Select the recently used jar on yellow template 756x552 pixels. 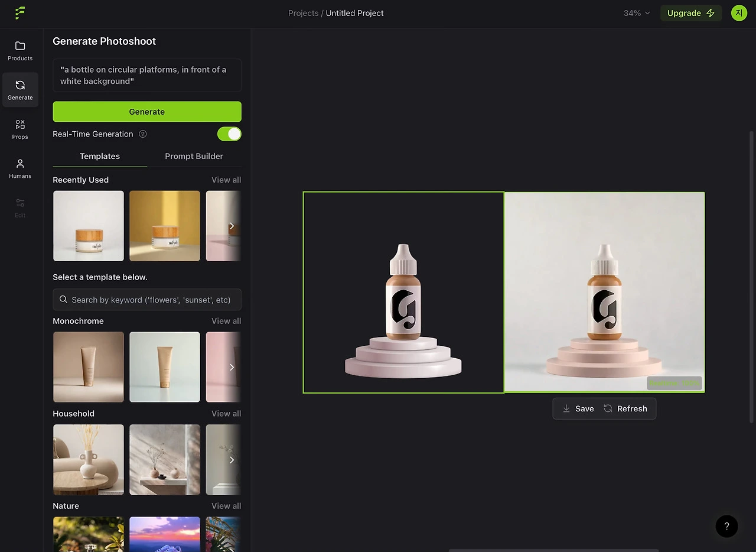click(x=165, y=226)
